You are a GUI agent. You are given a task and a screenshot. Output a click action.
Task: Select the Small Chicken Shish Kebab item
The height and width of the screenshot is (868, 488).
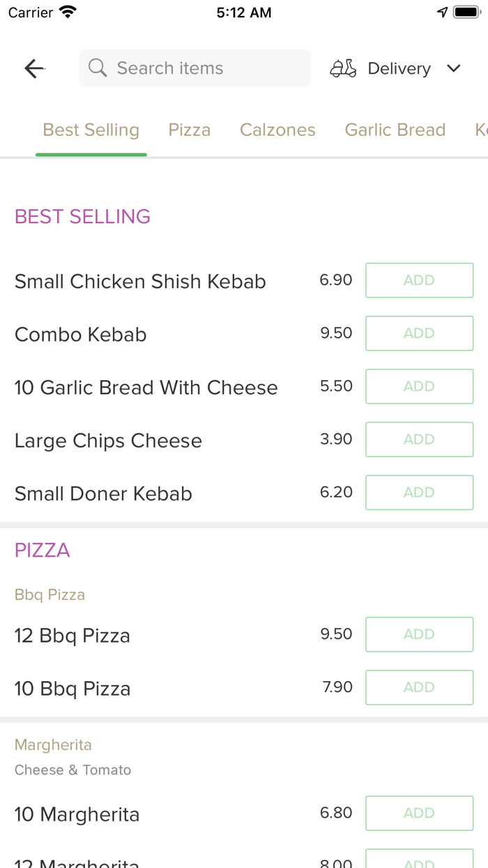coord(139,280)
